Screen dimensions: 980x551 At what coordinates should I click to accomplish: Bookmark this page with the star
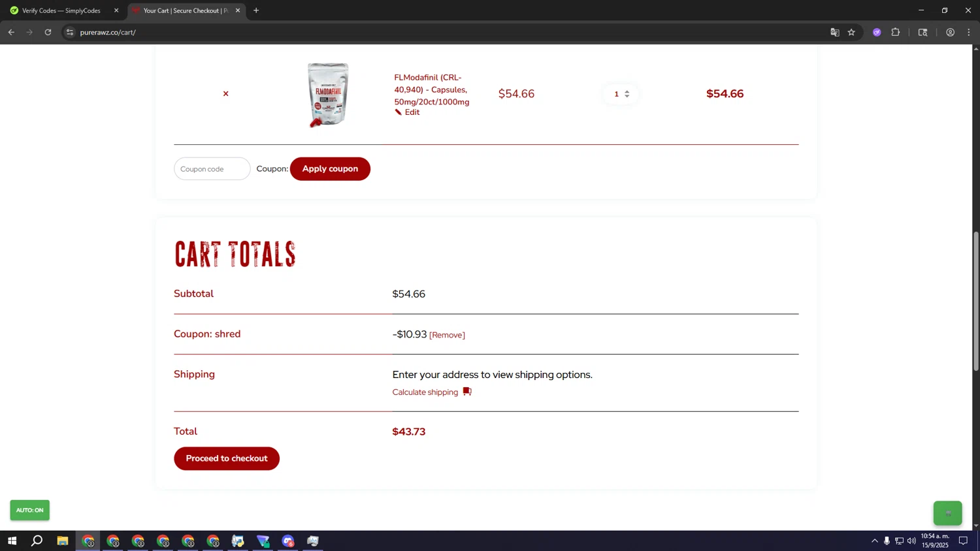851,32
